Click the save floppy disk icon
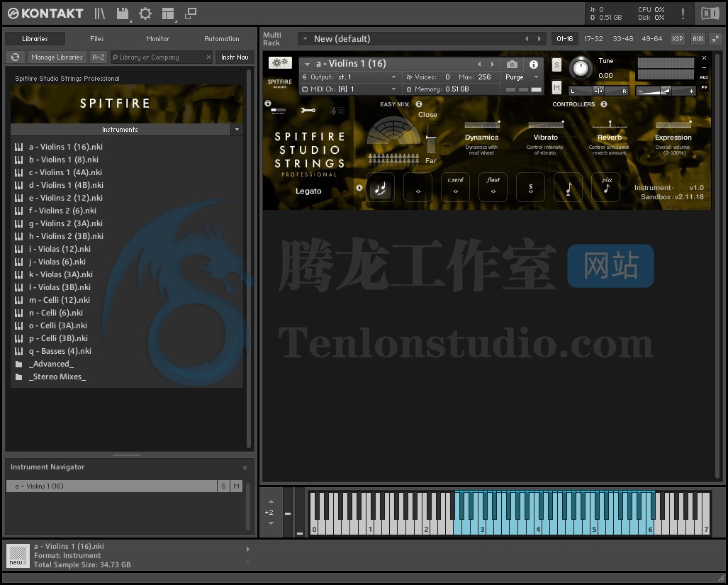The image size is (728, 585). [122, 13]
